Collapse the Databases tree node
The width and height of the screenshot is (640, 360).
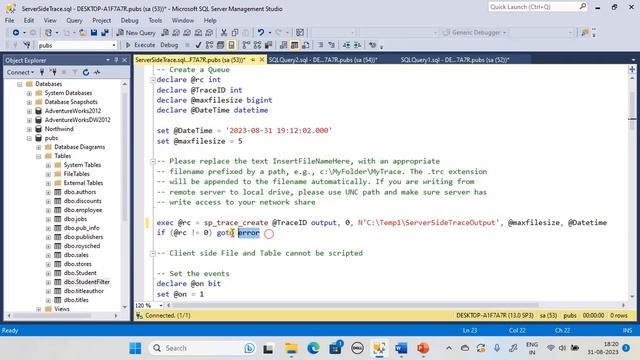[20, 84]
